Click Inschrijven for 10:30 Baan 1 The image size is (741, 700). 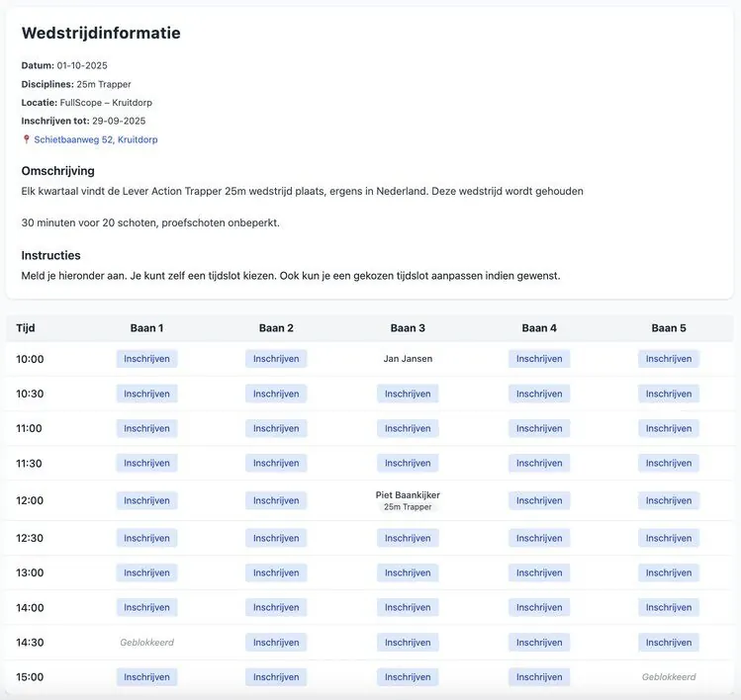pos(147,394)
